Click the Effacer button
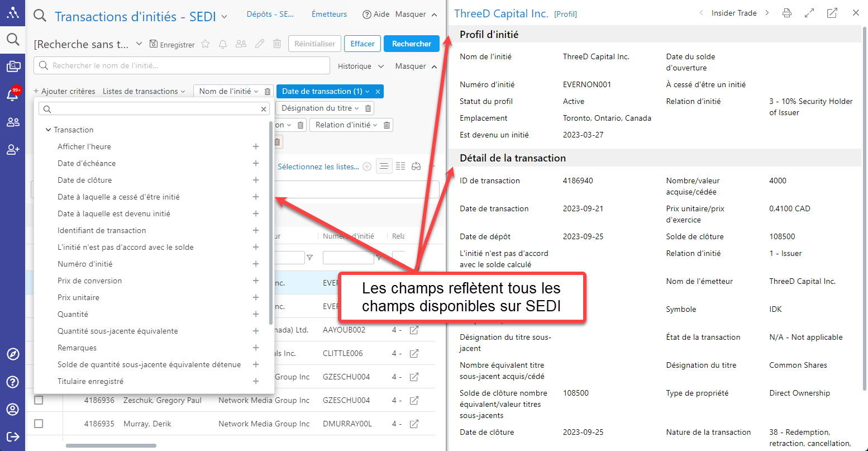Viewport: 868px width, 451px height. [363, 44]
